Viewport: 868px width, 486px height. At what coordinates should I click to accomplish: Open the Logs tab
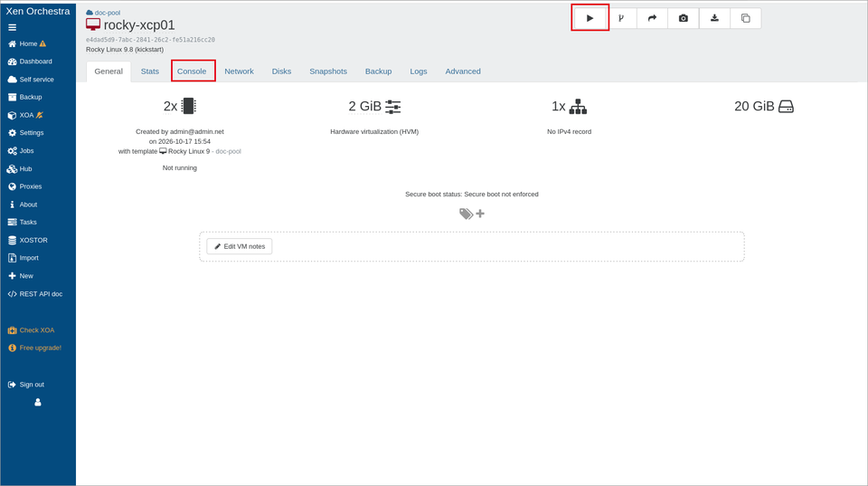point(419,71)
